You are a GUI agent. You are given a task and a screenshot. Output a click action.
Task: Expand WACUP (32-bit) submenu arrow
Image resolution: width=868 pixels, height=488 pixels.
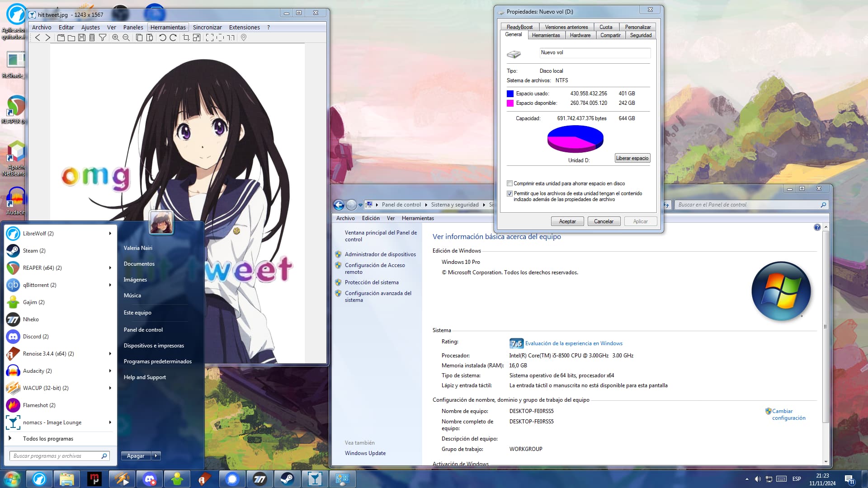[110, 388]
